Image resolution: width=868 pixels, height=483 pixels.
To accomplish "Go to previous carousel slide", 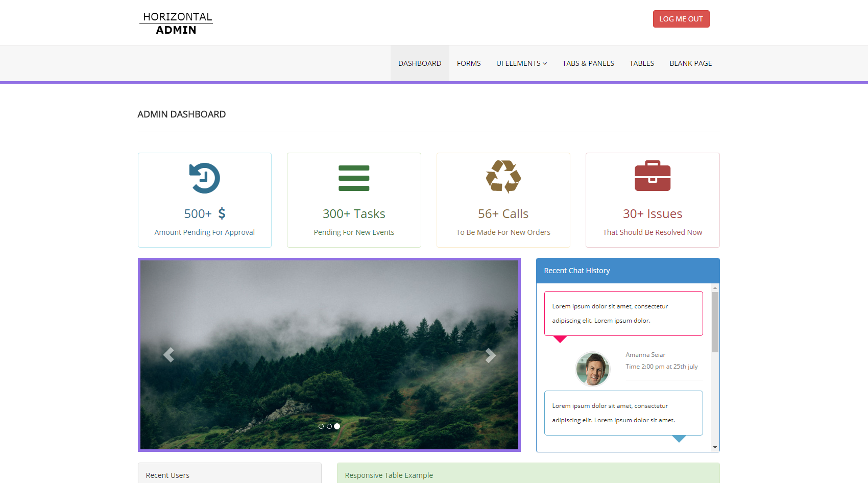I will 168,355.
